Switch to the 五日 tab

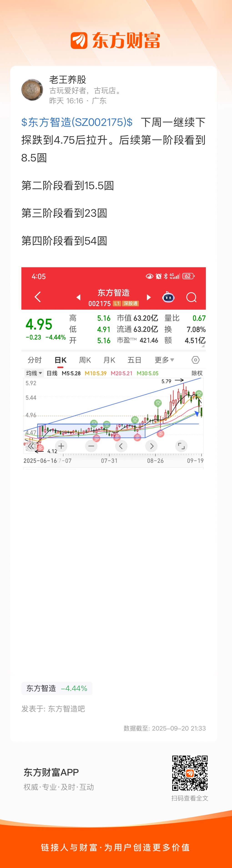pyautogui.click(x=134, y=360)
